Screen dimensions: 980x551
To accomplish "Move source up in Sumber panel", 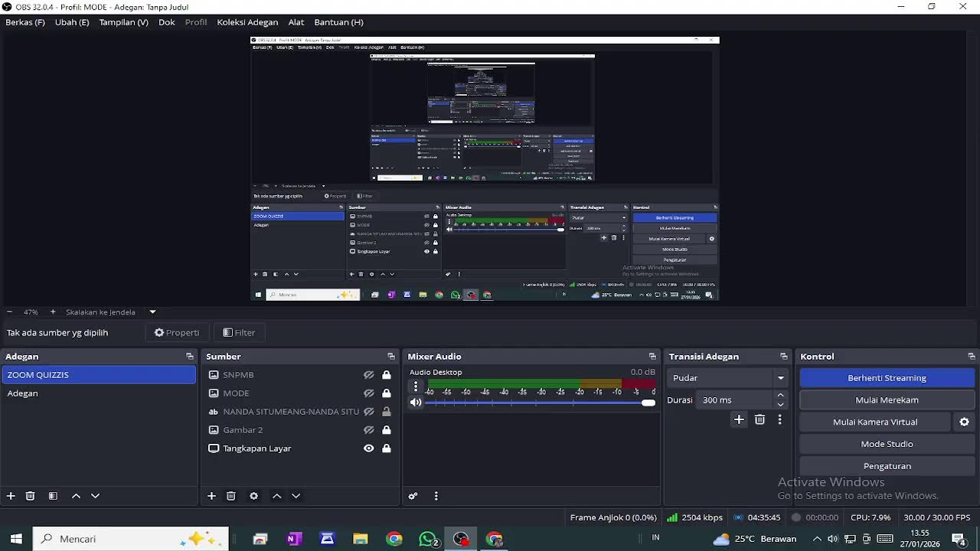I will point(276,496).
